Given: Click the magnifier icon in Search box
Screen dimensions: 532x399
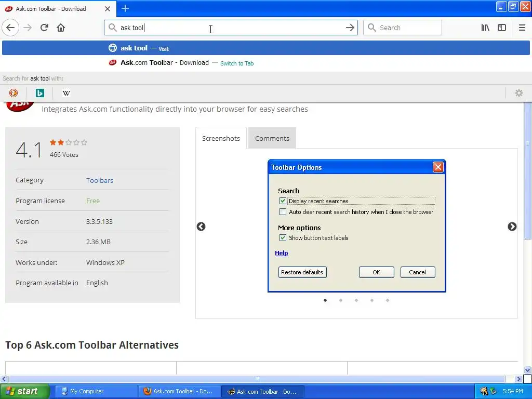Looking at the screenshot, I should (372, 28).
